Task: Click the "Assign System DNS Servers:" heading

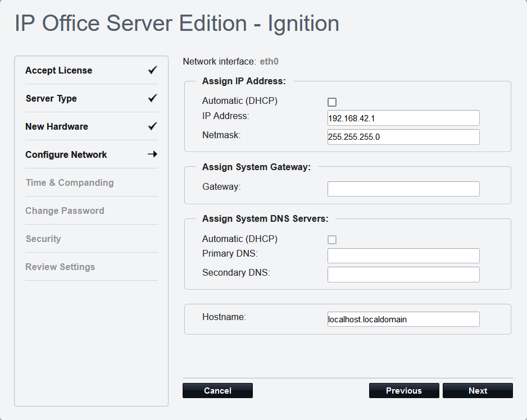Action: tap(265, 218)
